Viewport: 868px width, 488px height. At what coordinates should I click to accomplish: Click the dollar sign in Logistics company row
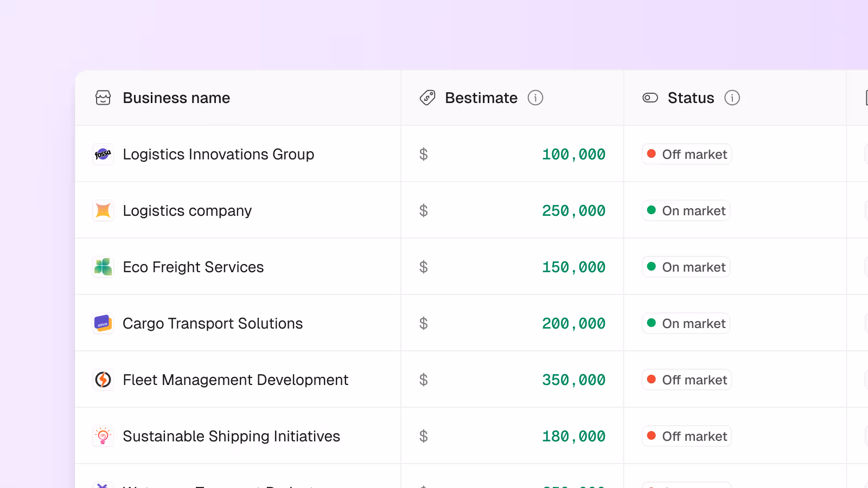[424, 210]
